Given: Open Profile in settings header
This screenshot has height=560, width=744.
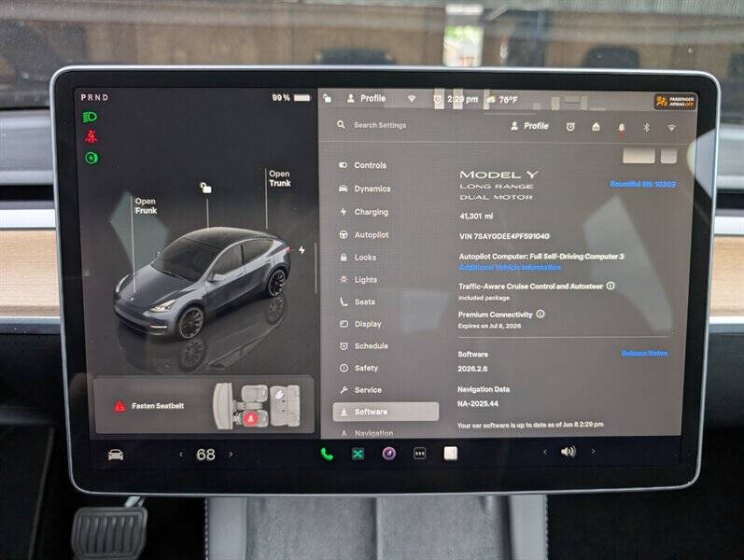Looking at the screenshot, I should pos(529,126).
